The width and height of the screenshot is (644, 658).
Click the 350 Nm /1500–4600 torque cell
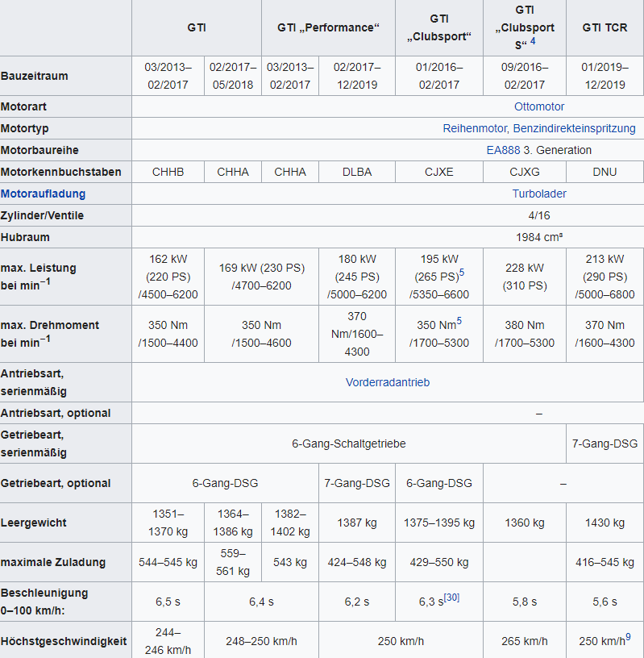tap(261, 334)
